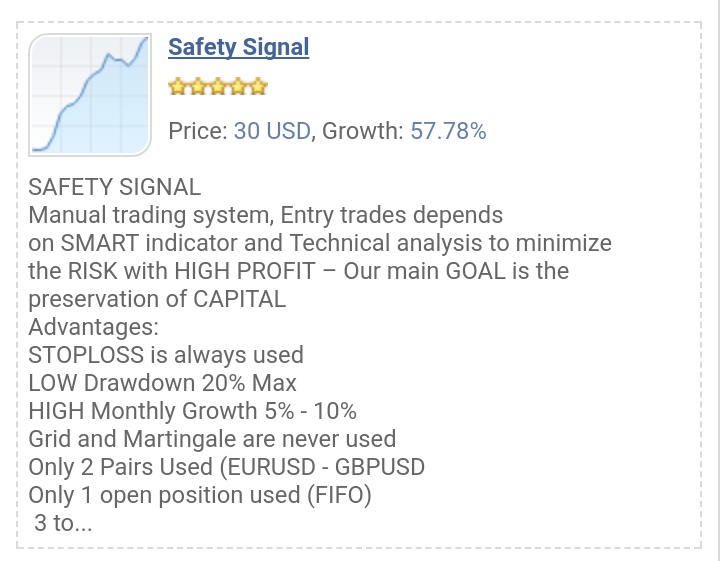Click "HIGH Monthly Growth 5% - 10%" line
Screen dimensions: 720x561
[x=192, y=411]
